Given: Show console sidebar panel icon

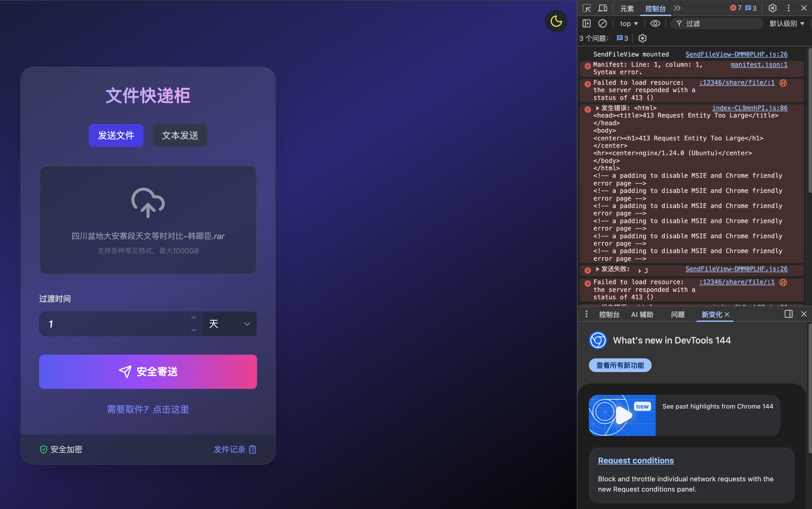Looking at the screenshot, I should [x=586, y=24].
